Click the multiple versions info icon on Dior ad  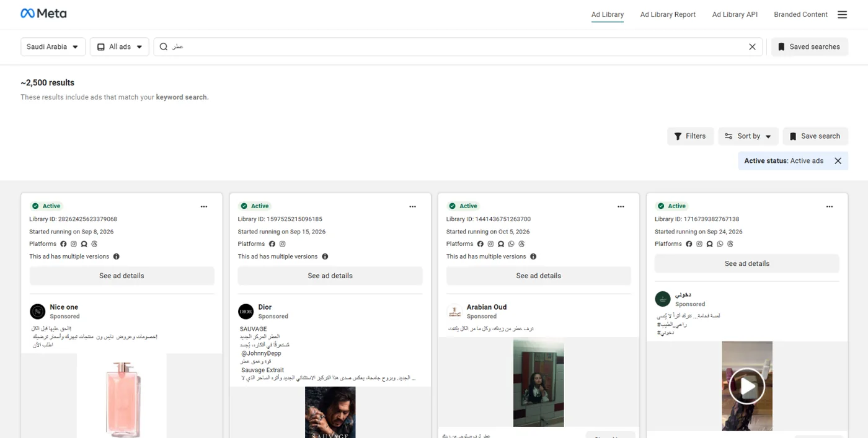pos(325,256)
